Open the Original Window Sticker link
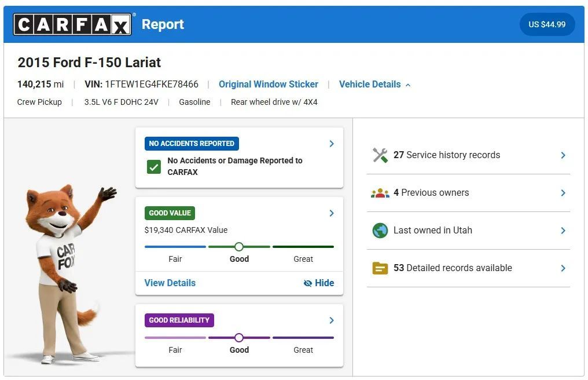This screenshot has height=380, width=588. click(x=269, y=85)
